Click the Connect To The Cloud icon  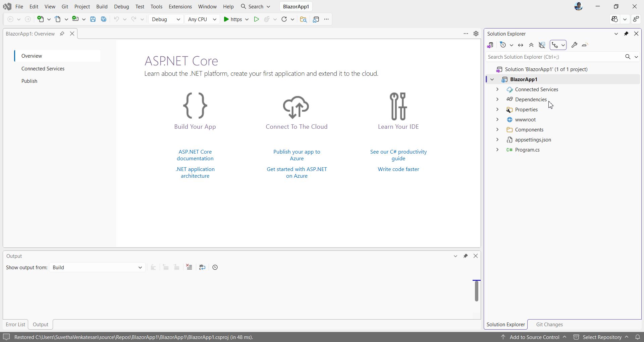pyautogui.click(x=296, y=107)
